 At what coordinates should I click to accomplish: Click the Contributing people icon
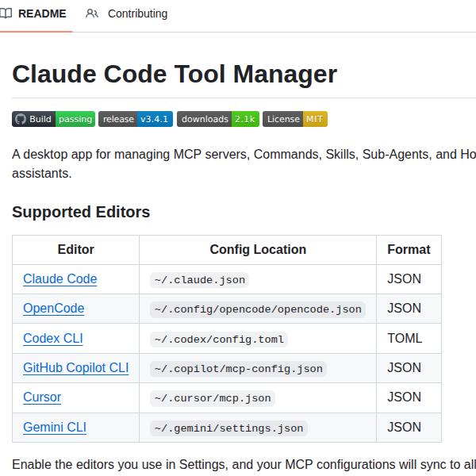click(x=92, y=13)
